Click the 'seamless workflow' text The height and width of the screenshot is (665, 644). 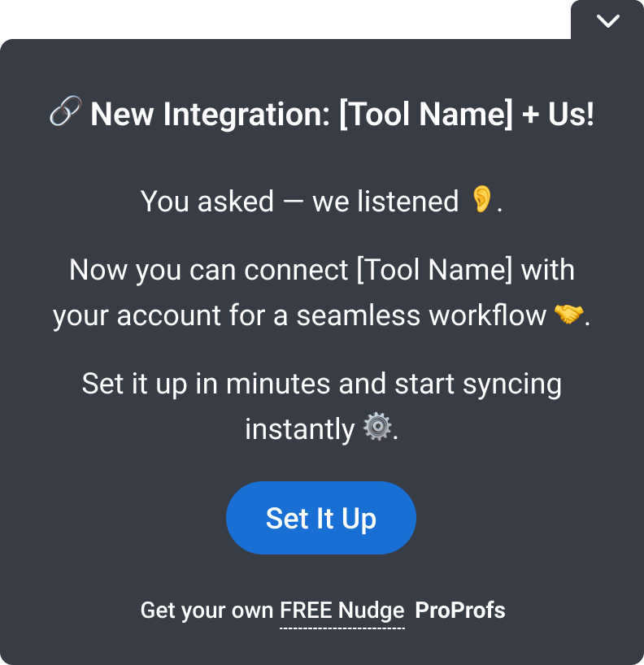tap(420, 315)
